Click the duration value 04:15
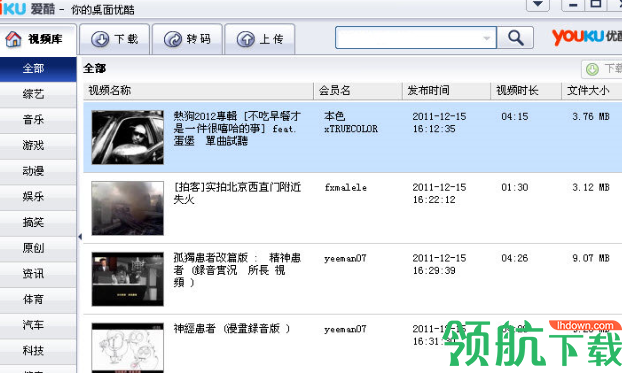 point(514,117)
